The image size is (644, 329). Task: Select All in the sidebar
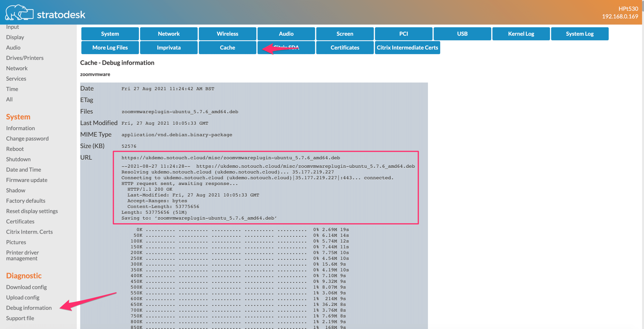(9, 99)
